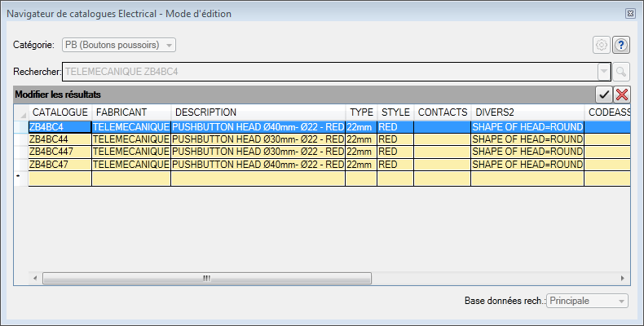The image size is (644, 326).
Task: Click the CONTACTS column header
Action: 443,112
